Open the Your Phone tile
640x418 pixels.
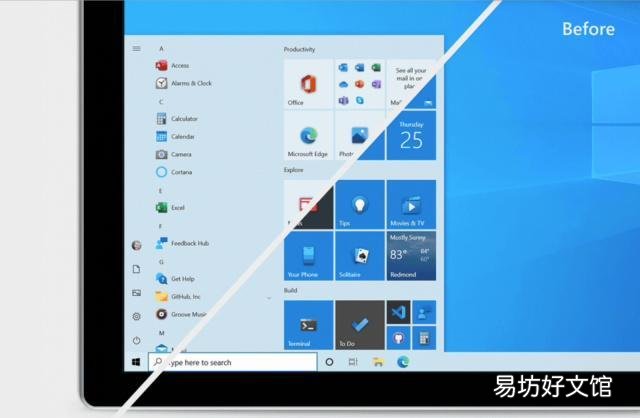(309, 256)
